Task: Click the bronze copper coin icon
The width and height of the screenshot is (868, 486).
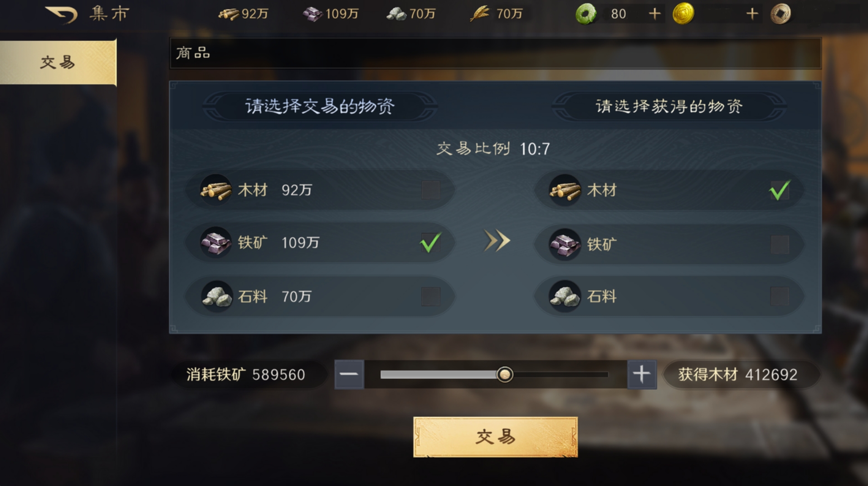Action: click(x=780, y=14)
